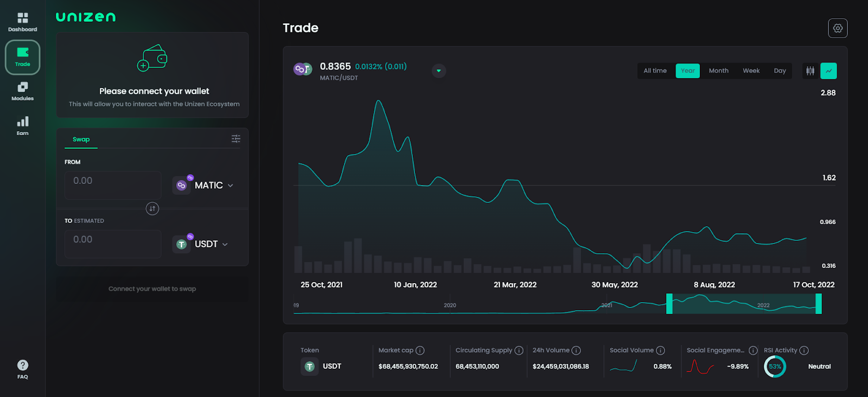
Task: Click the 0.0132% (0.011) change text
Action: (381, 66)
